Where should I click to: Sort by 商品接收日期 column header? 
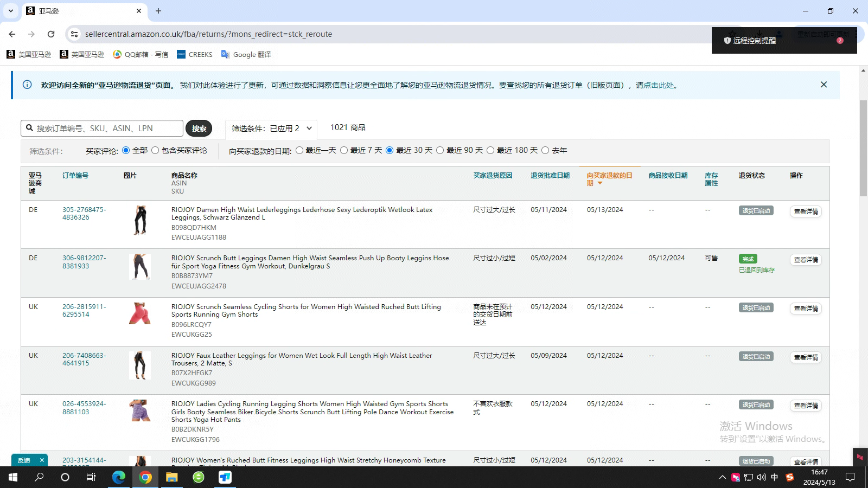(x=668, y=176)
